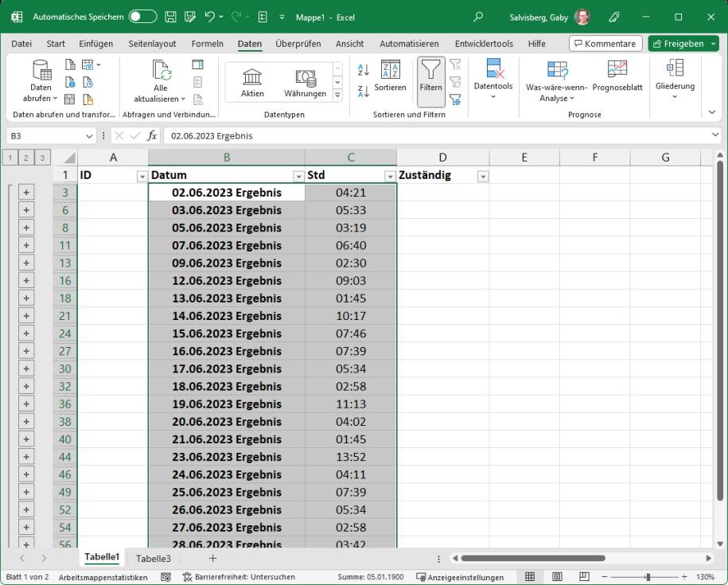
Task: Open the Zuständig column filter dropdown
Action: (x=482, y=176)
